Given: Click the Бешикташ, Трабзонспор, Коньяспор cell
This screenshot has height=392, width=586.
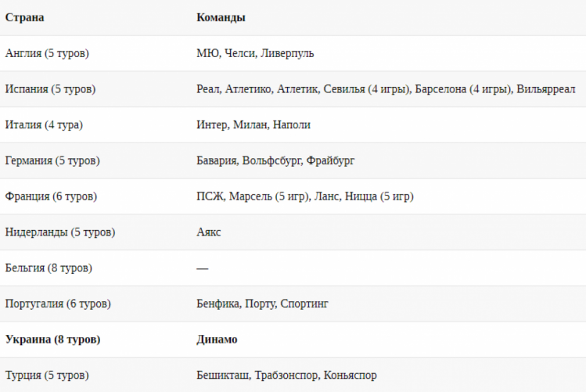Looking at the screenshot, I should pos(286,376).
